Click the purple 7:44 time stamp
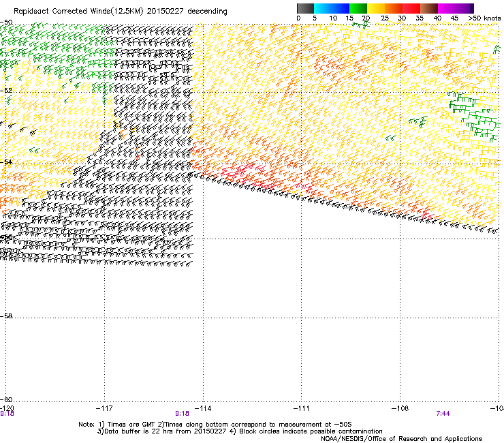Screen dimensions: 504x443 pyautogui.click(x=443, y=414)
